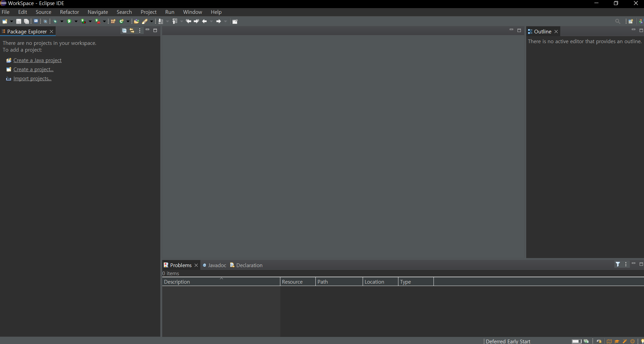
Task: Click the Create a project... link
Action: coord(33,69)
